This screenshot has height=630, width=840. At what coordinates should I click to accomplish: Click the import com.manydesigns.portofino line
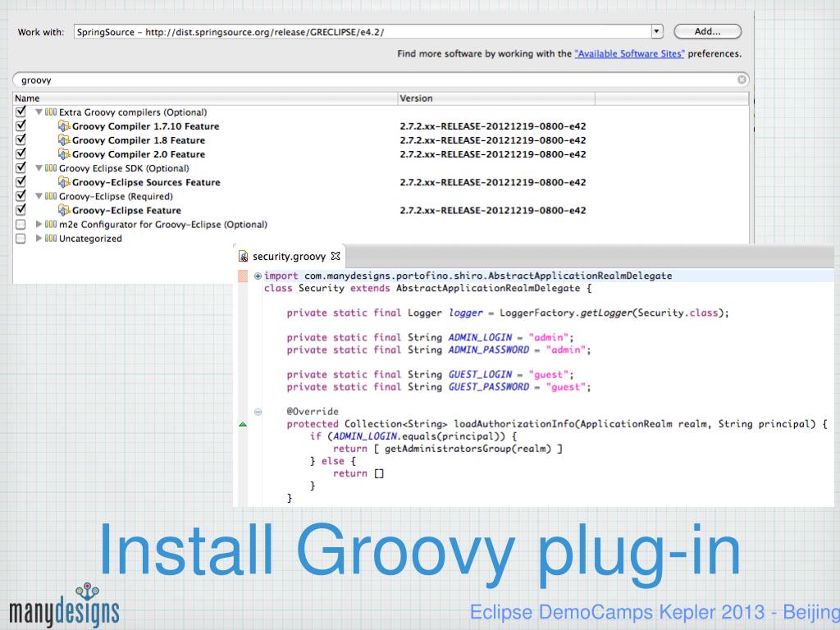click(x=468, y=276)
